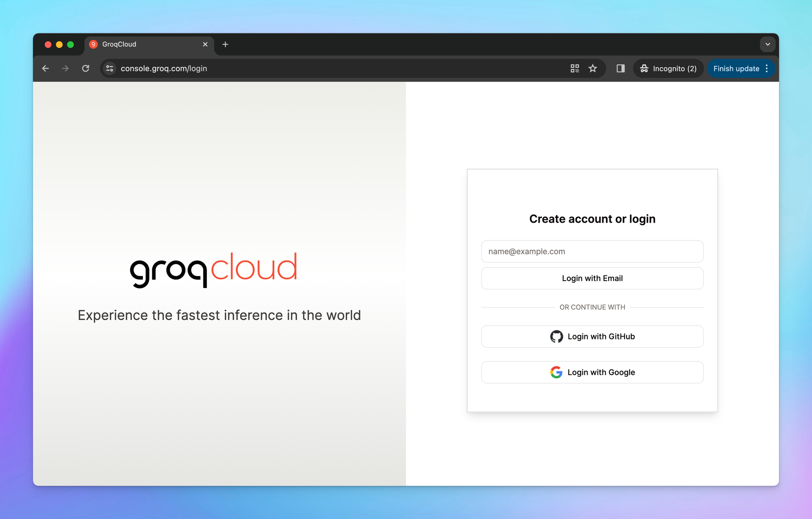812x519 pixels.
Task: Open a new browser tab
Action: pos(225,44)
